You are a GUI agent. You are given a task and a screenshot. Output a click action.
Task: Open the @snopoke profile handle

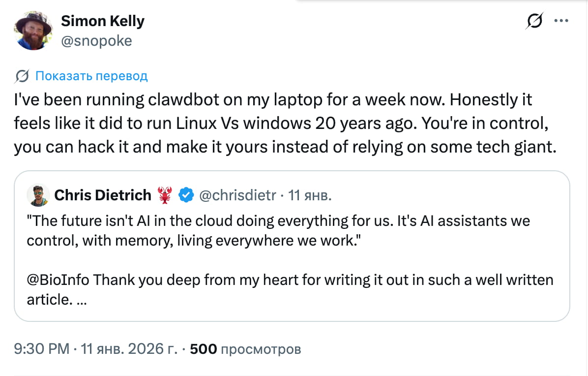[97, 41]
